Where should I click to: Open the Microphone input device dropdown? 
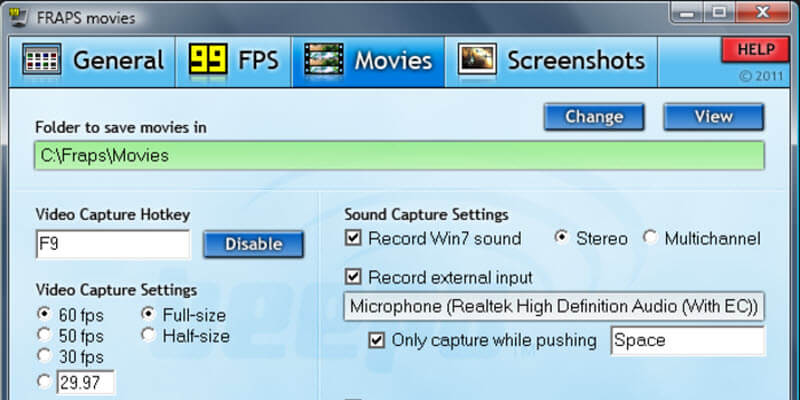tap(554, 306)
